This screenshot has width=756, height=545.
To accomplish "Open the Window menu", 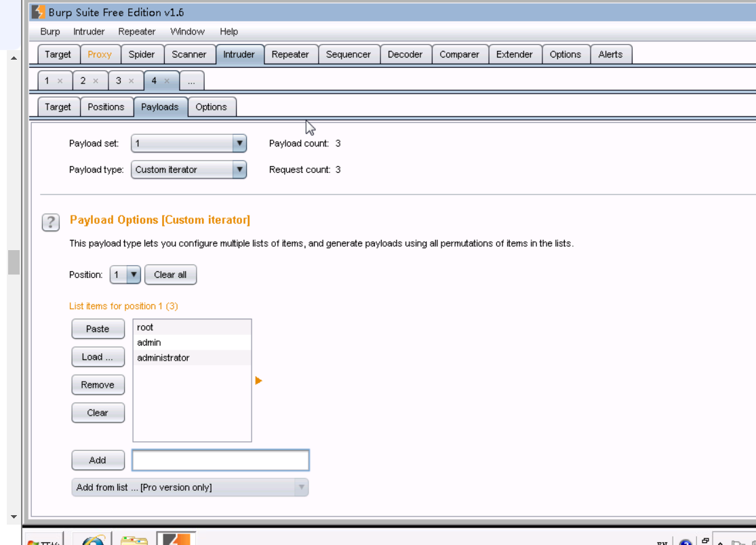I will click(188, 31).
